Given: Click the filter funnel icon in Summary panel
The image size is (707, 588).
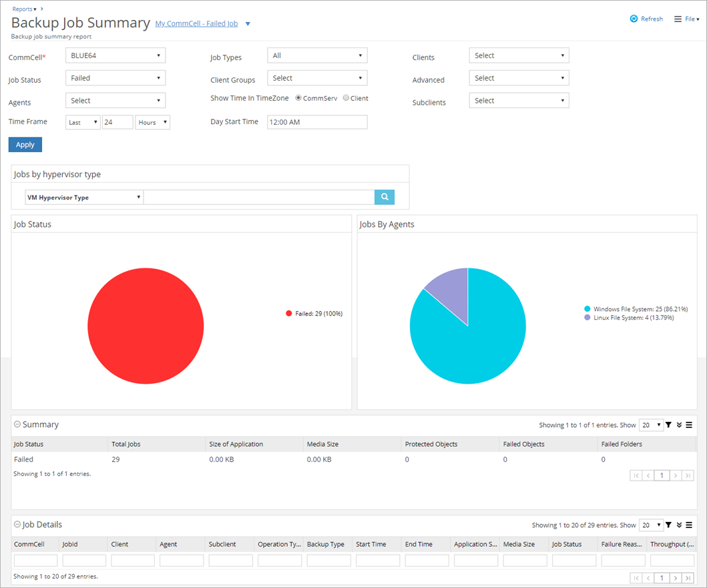Looking at the screenshot, I should coord(669,425).
